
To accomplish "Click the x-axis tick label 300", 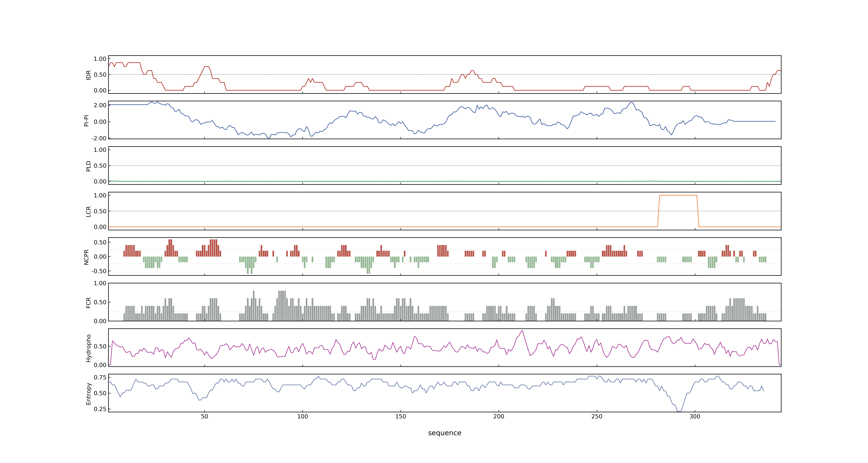I will pos(695,416).
